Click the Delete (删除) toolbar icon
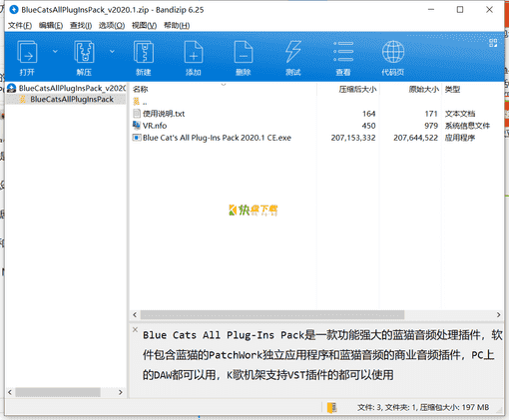 coord(244,52)
